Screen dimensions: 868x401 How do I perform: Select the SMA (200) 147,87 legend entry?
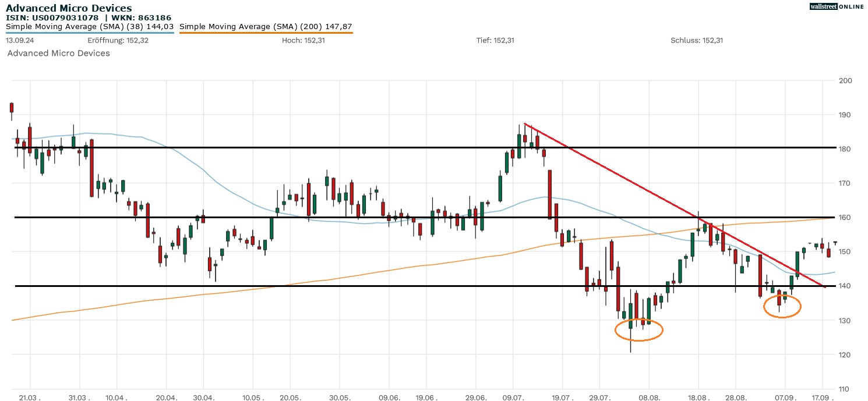pos(266,27)
